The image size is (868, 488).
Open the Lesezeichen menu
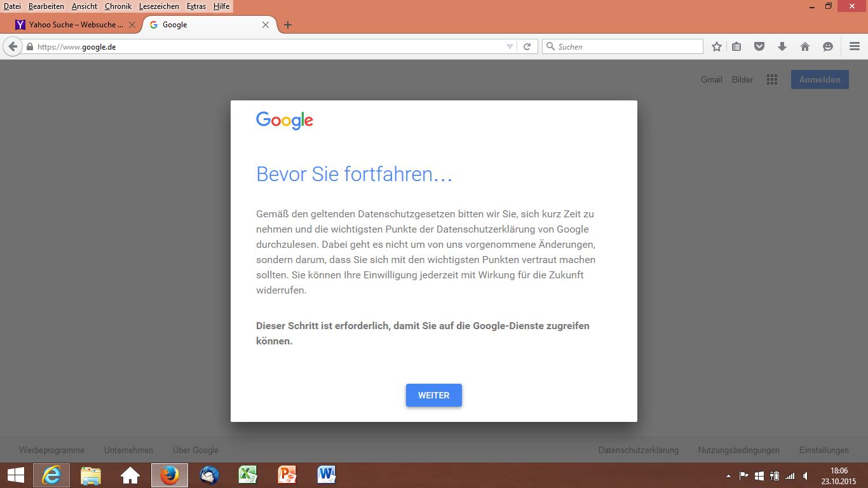159,6
